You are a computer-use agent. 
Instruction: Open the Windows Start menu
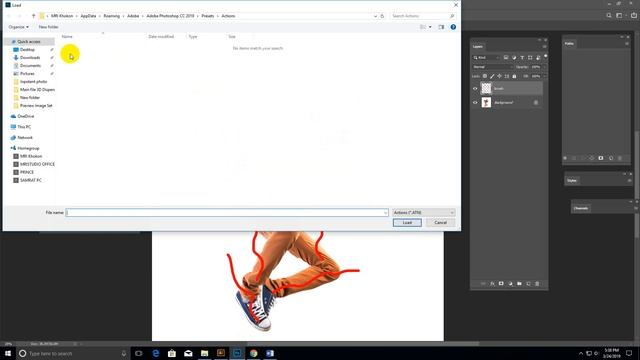point(8,353)
